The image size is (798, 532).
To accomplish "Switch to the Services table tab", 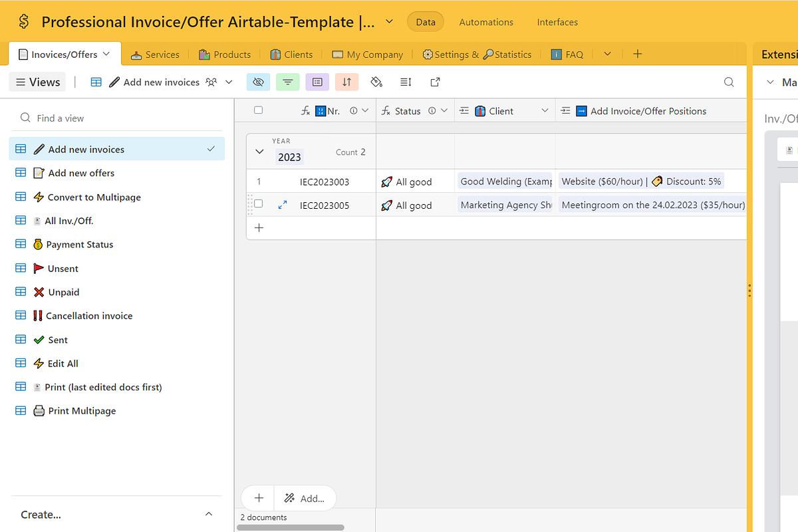I will click(x=155, y=55).
